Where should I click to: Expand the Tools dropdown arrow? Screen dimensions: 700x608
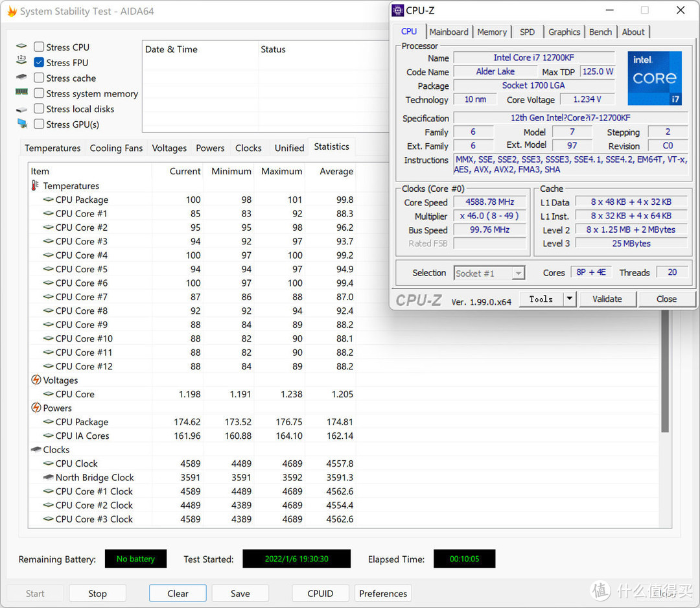pyautogui.click(x=569, y=299)
